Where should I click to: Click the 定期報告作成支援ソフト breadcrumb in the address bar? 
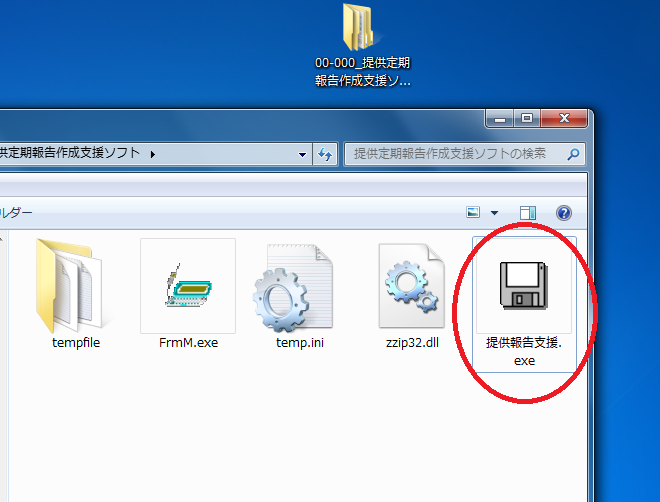(70, 154)
